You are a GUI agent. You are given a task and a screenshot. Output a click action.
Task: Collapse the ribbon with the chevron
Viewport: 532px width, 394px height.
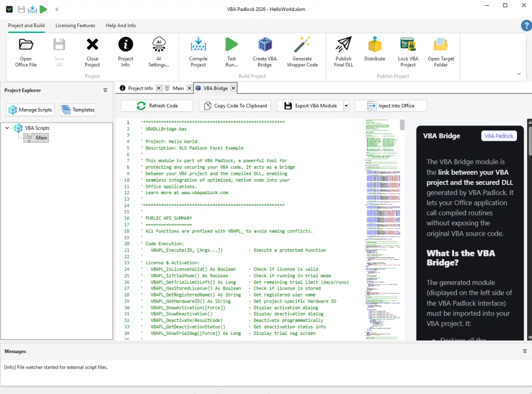pyautogui.click(x=518, y=74)
